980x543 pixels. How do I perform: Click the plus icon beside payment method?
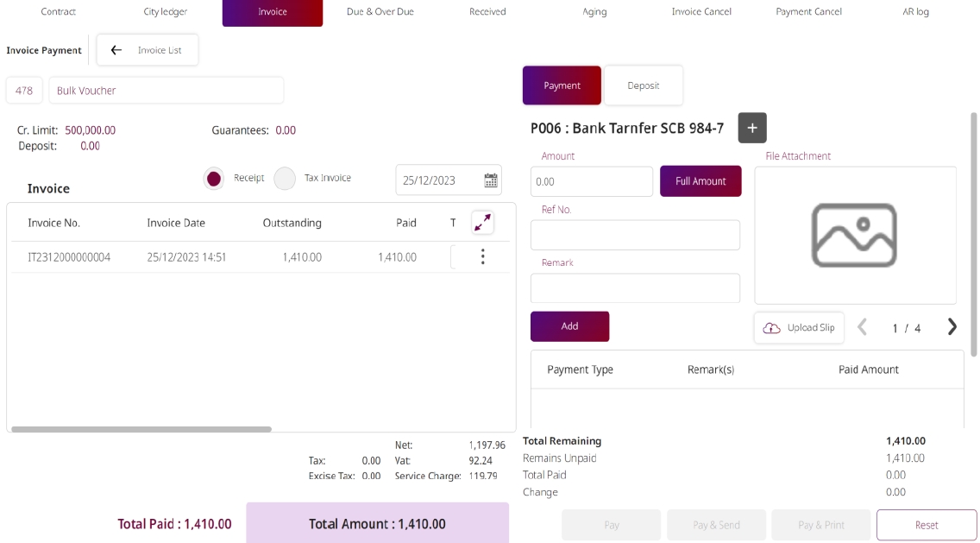tap(751, 128)
